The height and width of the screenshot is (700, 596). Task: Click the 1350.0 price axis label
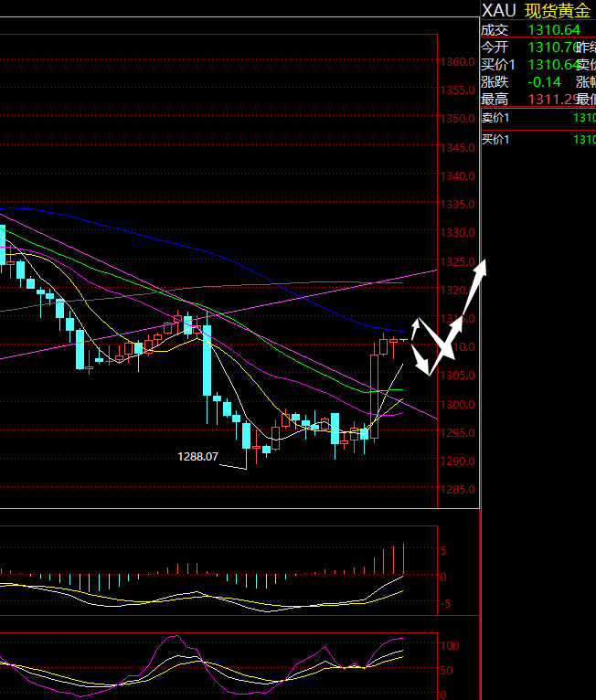[x=458, y=119]
